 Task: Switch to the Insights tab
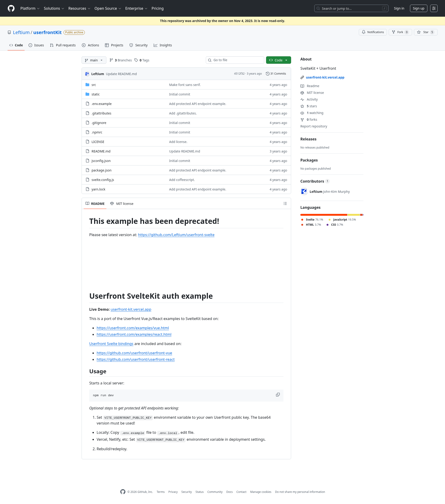coord(163,45)
